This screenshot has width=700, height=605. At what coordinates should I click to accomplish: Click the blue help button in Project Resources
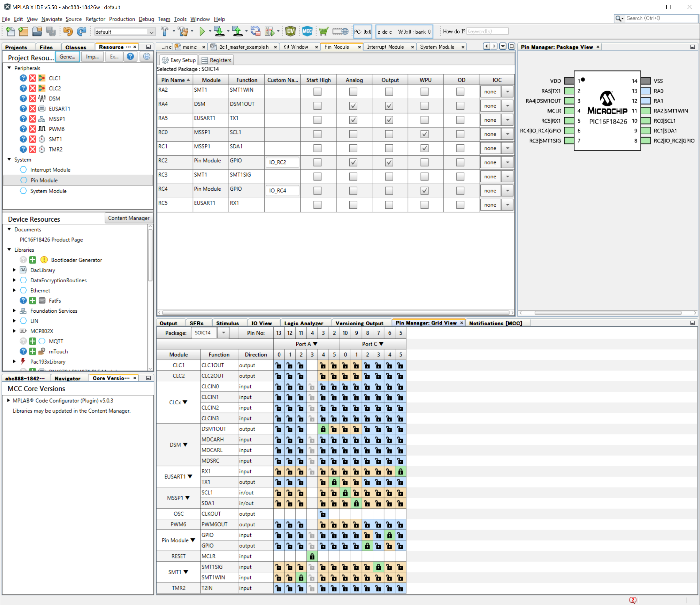pyautogui.click(x=130, y=56)
